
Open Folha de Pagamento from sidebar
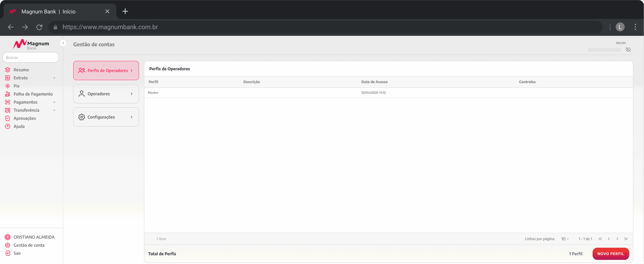(x=33, y=94)
